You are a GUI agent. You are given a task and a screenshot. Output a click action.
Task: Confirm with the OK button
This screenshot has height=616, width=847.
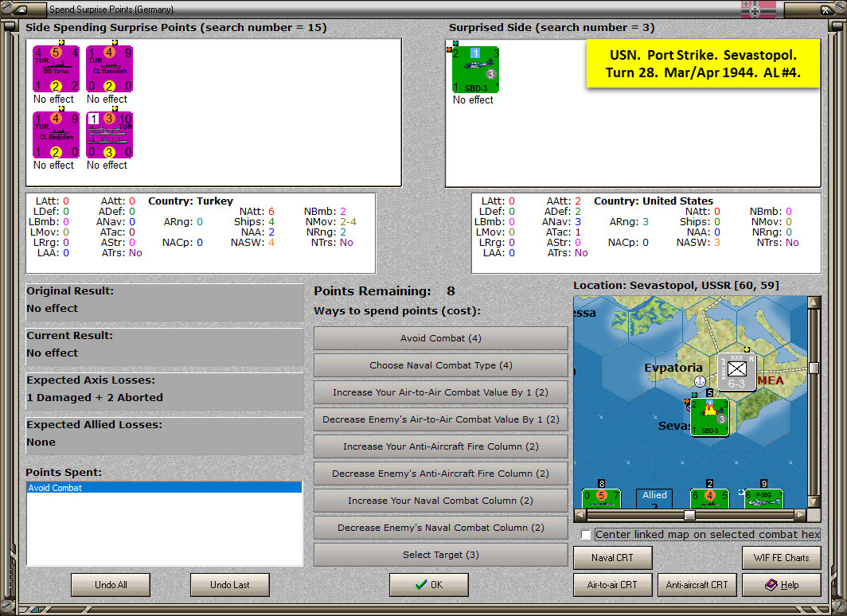[429, 585]
